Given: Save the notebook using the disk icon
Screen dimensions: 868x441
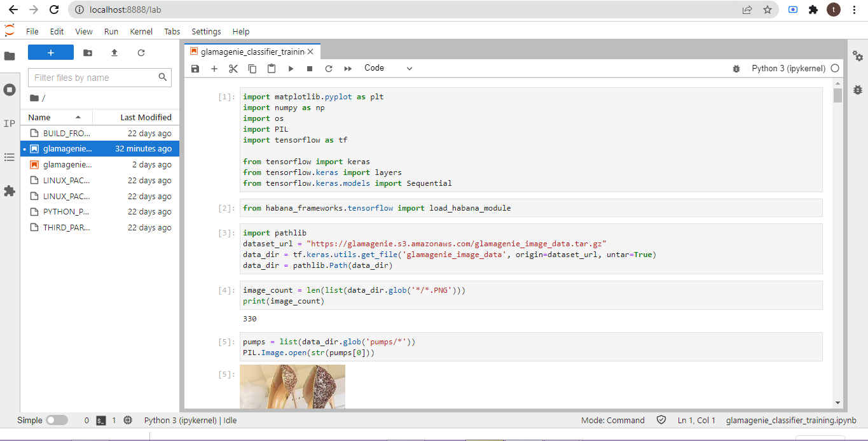Looking at the screenshot, I should click(x=195, y=69).
